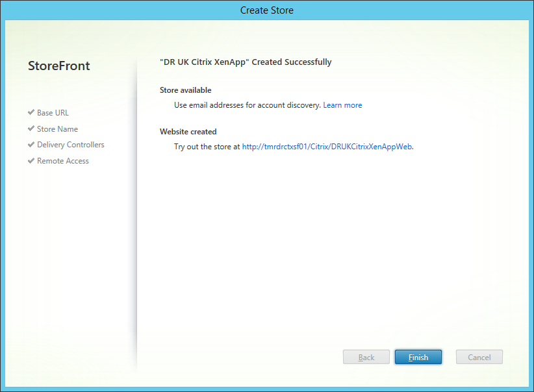This screenshot has width=534, height=392.
Task: Click the "Website created" heading
Action: coord(188,132)
